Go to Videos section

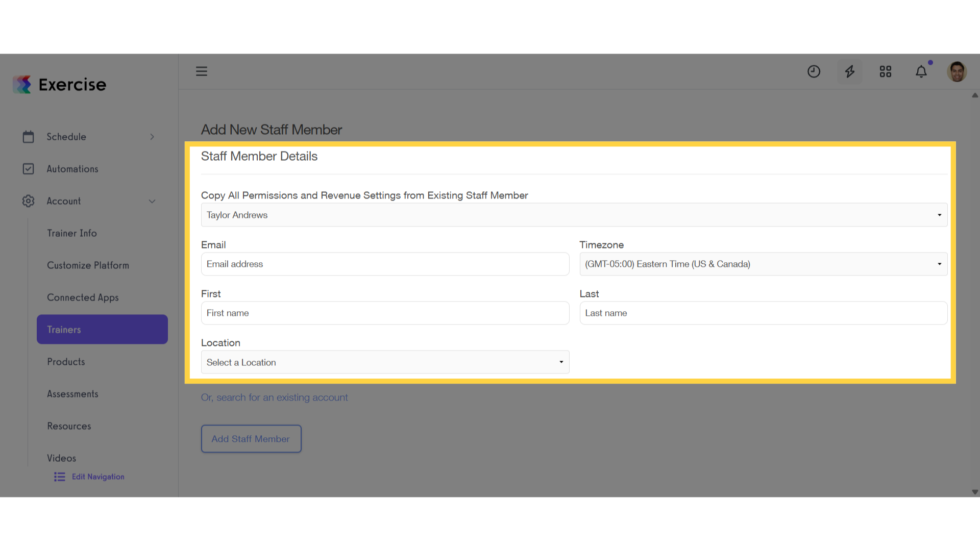pos(61,458)
